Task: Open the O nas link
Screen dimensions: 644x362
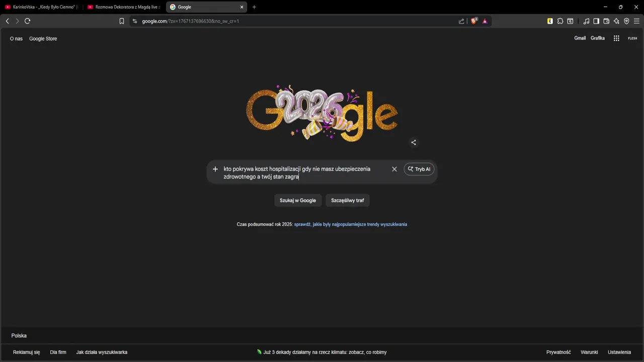Action: pos(16,39)
